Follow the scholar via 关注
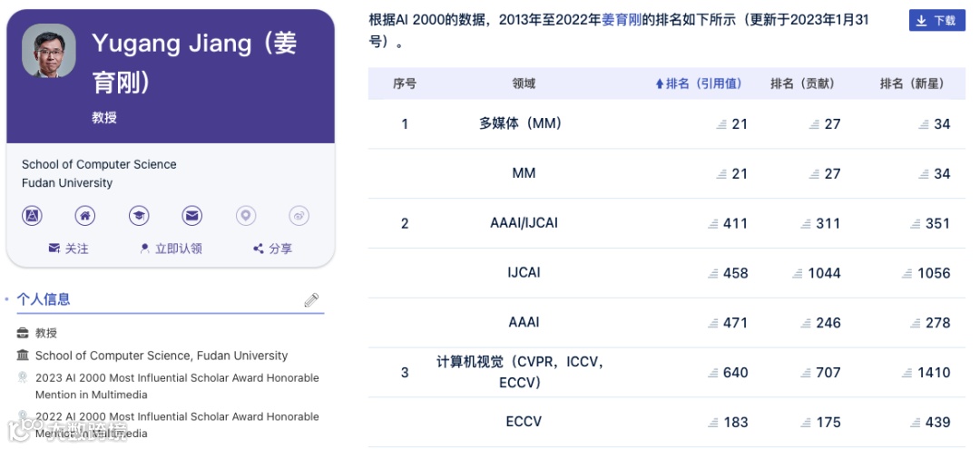The width and height of the screenshot is (980, 449). [x=68, y=249]
